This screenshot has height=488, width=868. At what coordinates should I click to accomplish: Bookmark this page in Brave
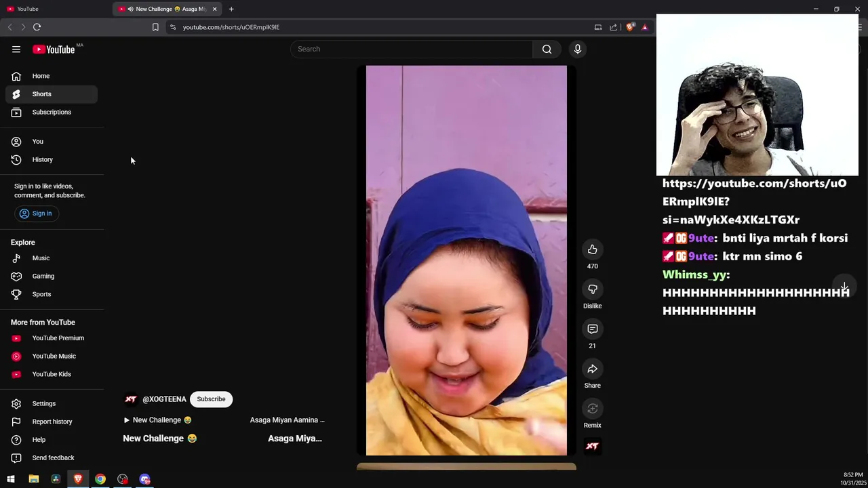click(155, 27)
